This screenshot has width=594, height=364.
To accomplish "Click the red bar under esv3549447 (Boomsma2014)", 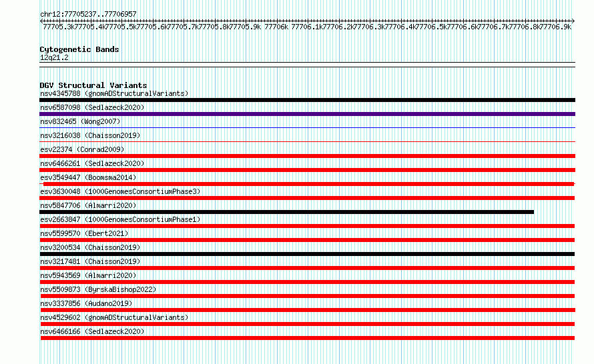I will click(307, 184).
